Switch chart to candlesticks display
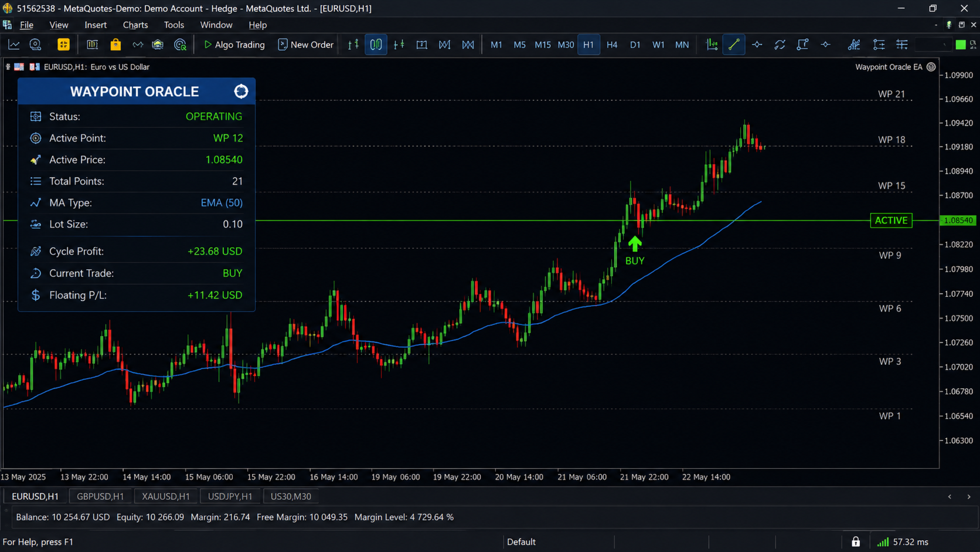The height and width of the screenshot is (552, 980). click(x=376, y=45)
